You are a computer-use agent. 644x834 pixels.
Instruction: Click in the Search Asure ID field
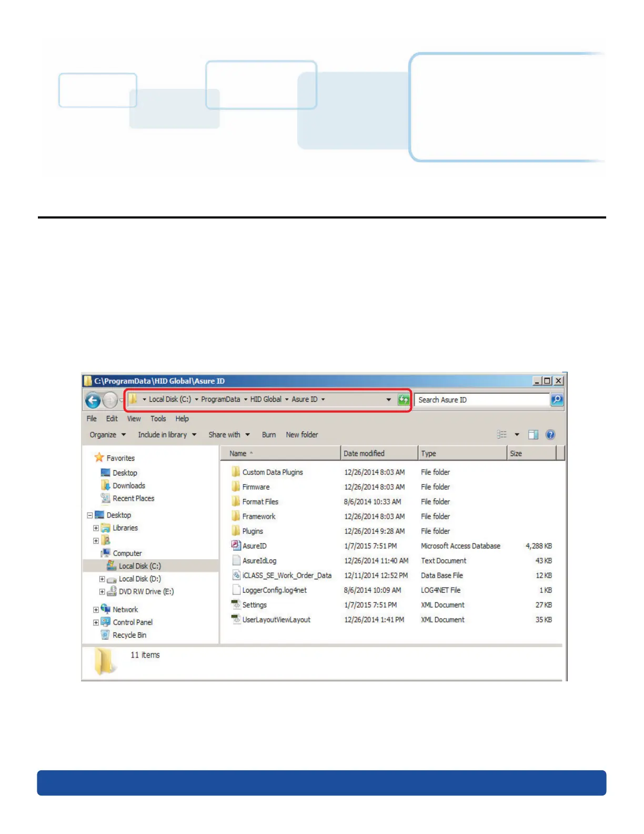[x=482, y=400]
